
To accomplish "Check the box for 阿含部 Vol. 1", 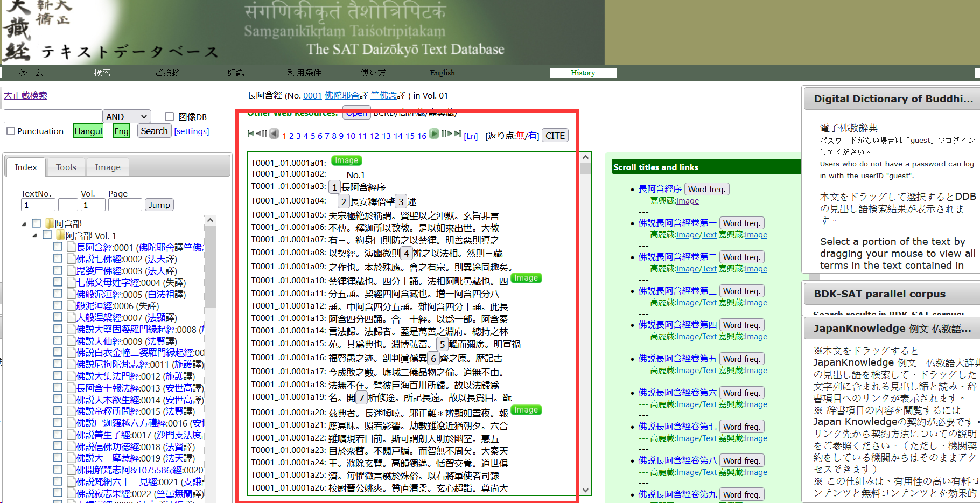I will pos(47,235).
